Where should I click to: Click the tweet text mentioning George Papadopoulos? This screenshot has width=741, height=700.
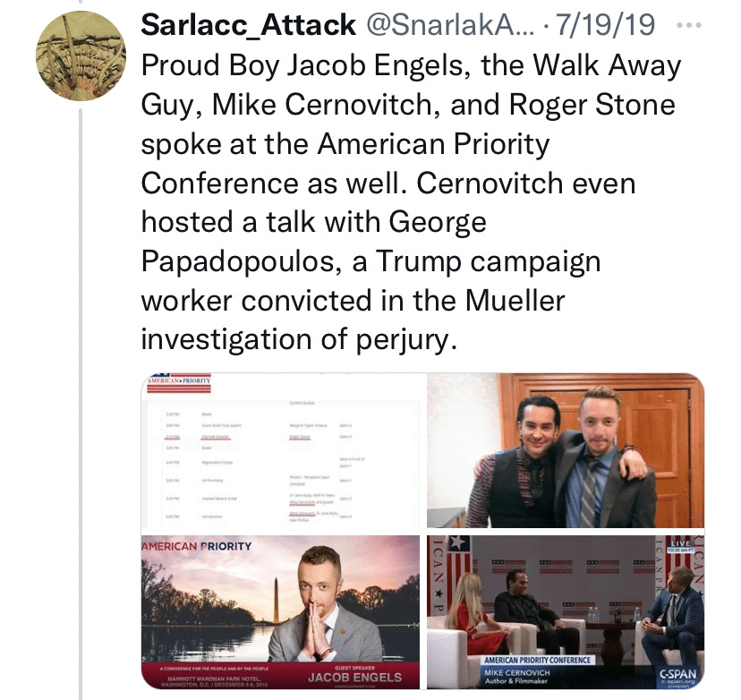tap(370, 263)
